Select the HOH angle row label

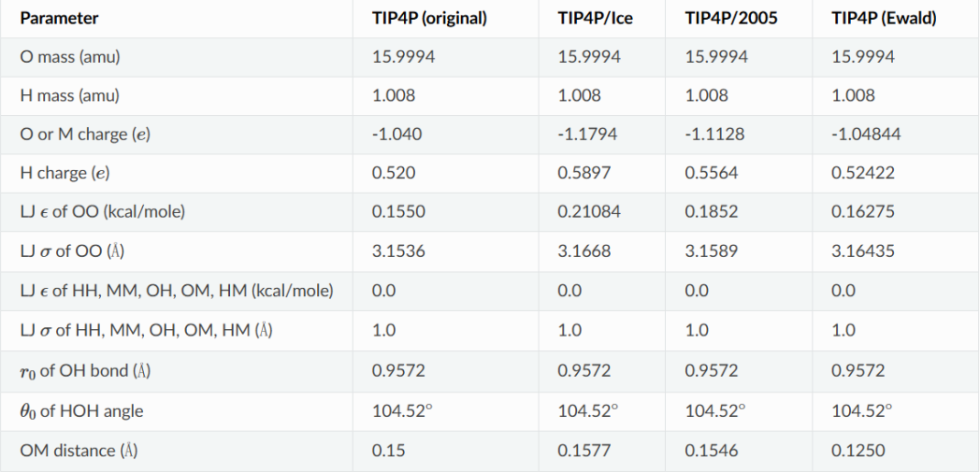81,411
